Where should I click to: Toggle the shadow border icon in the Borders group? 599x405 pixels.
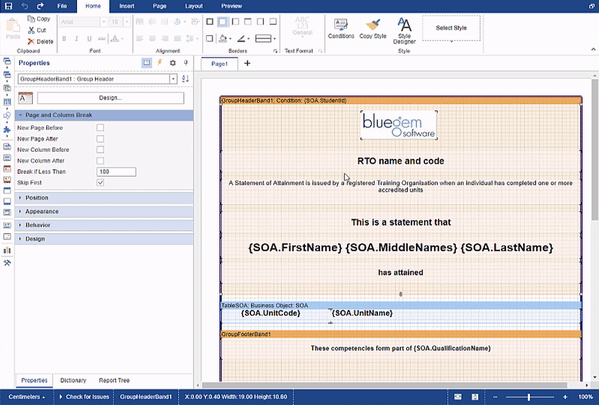210,39
